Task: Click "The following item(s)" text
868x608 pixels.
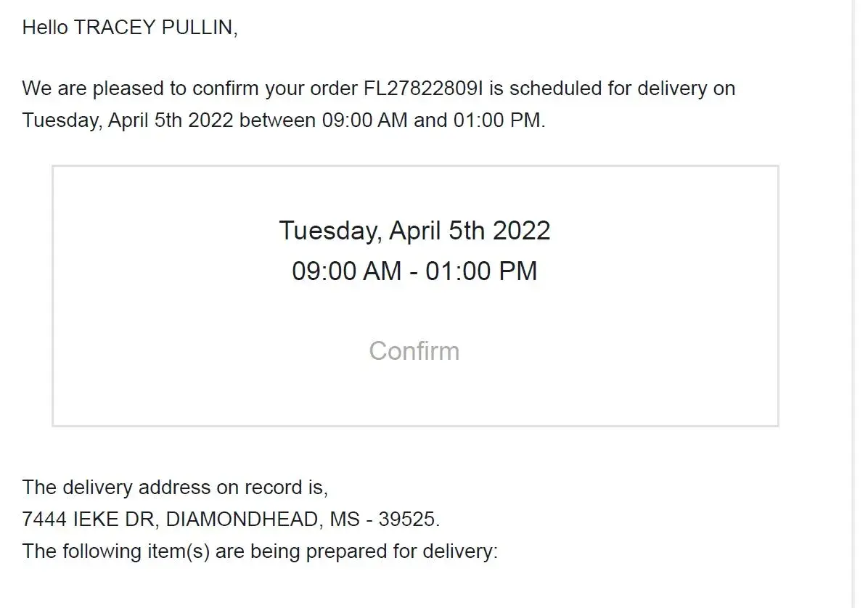Action: [116, 551]
